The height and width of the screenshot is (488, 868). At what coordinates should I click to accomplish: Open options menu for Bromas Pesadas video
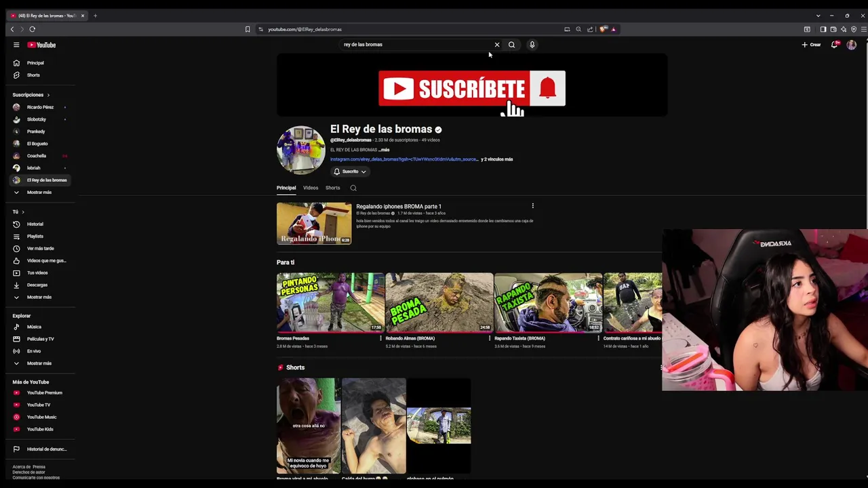click(x=380, y=338)
